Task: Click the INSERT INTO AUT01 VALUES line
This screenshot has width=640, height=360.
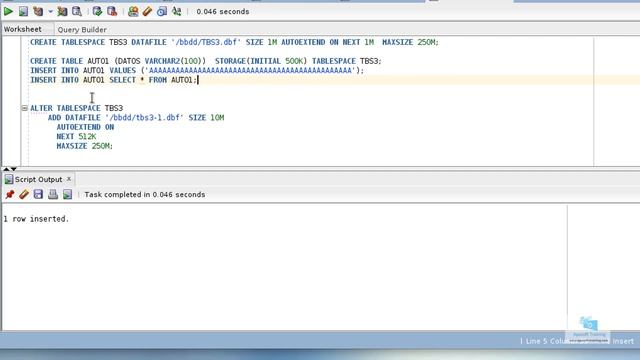Action: (x=197, y=70)
